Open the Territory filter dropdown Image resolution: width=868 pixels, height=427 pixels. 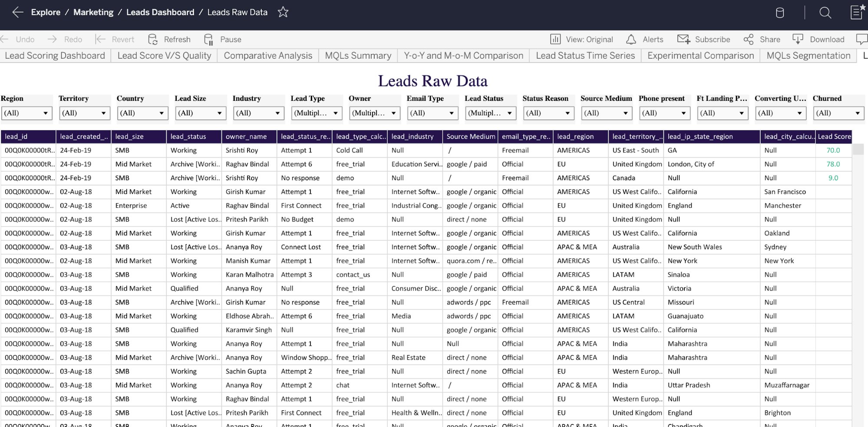pos(85,113)
